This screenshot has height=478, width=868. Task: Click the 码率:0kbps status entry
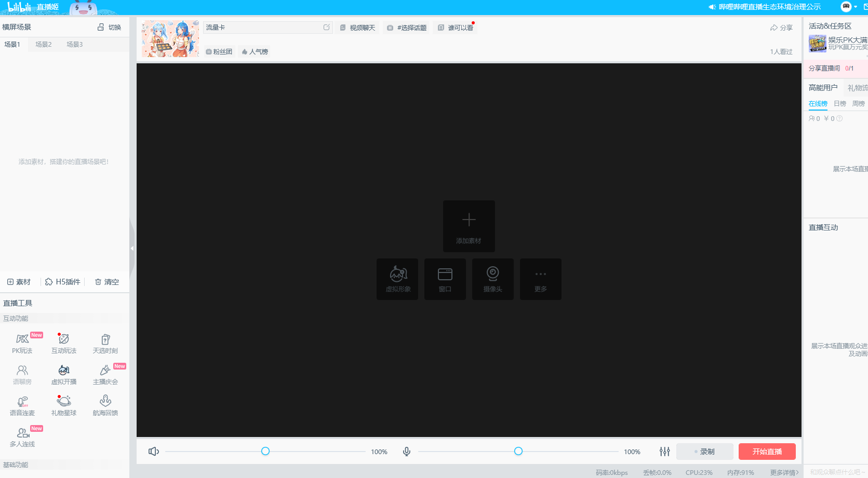pyautogui.click(x=612, y=472)
